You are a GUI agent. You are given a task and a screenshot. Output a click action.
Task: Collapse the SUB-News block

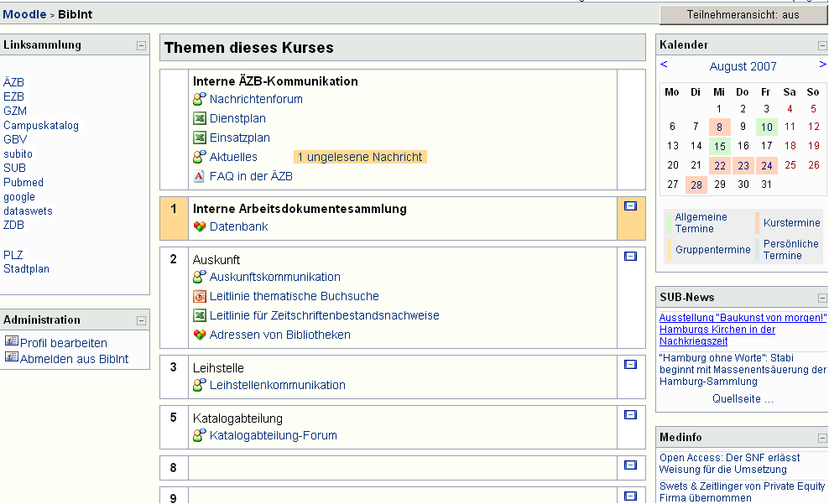click(822, 299)
